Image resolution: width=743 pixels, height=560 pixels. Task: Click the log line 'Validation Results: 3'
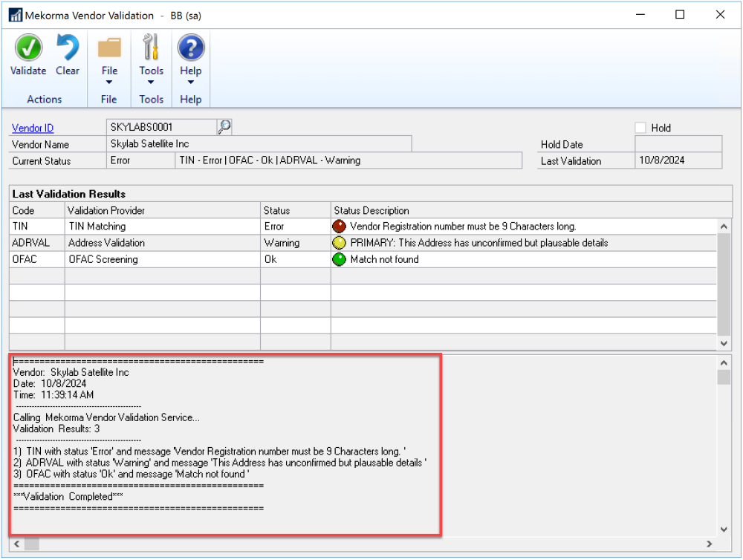pyautogui.click(x=56, y=429)
